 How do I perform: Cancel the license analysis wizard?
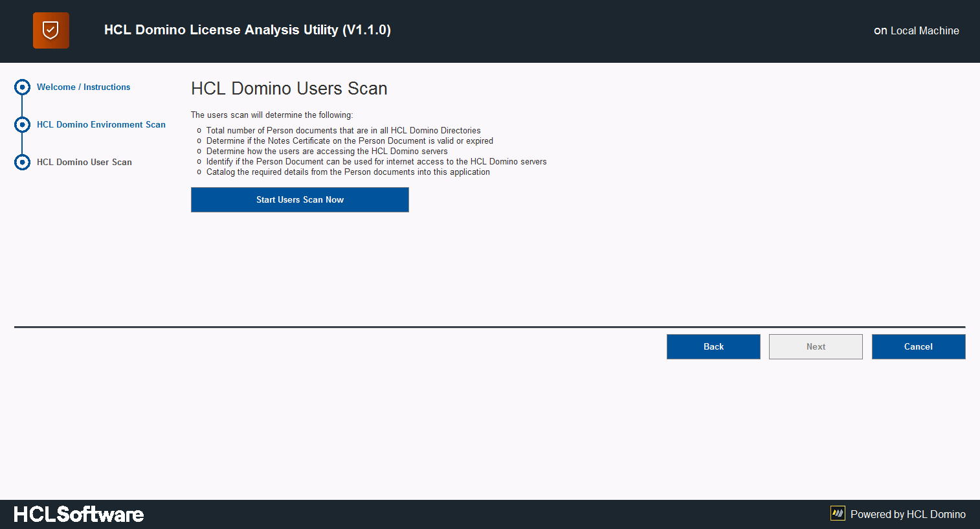(919, 346)
